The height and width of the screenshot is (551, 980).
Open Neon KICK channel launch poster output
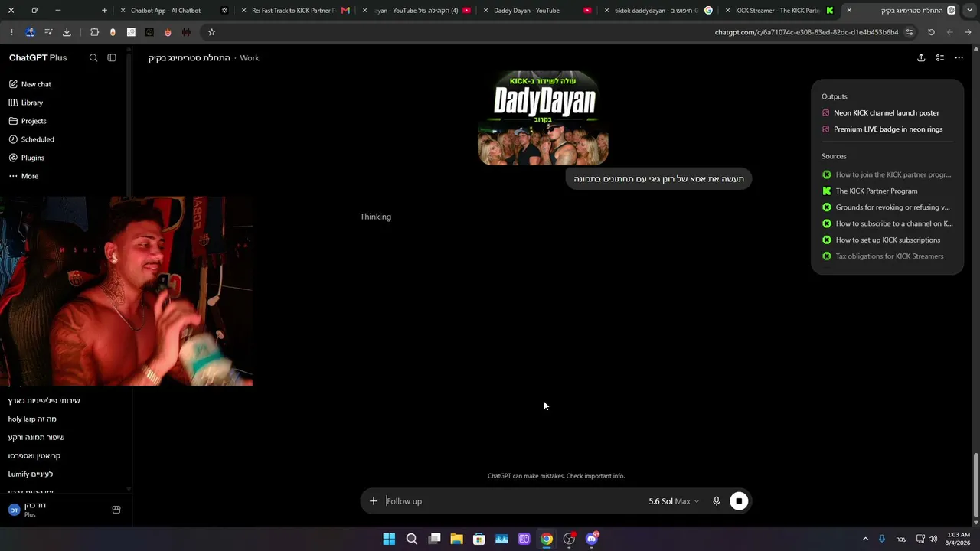click(x=887, y=113)
